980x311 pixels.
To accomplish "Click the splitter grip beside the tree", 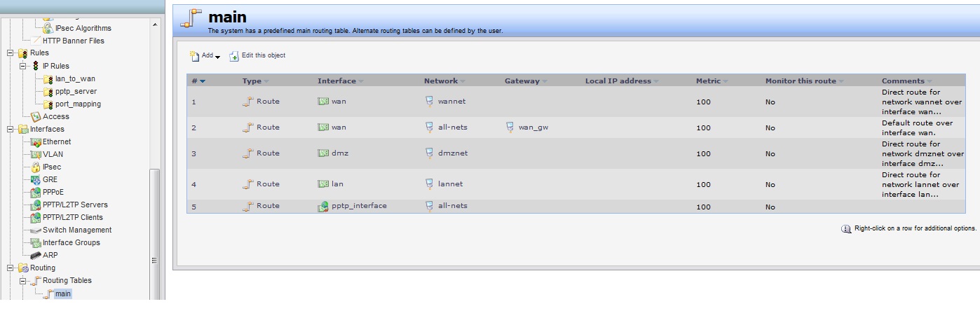I will point(155,260).
